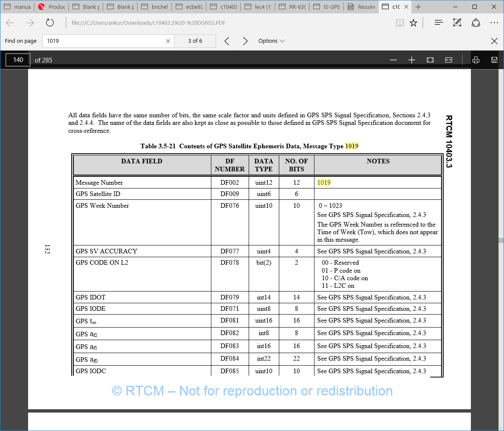Open the Share icon in the toolbar
Image resolution: width=504 pixels, height=431 pixels.
pyautogui.click(x=475, y=23)
